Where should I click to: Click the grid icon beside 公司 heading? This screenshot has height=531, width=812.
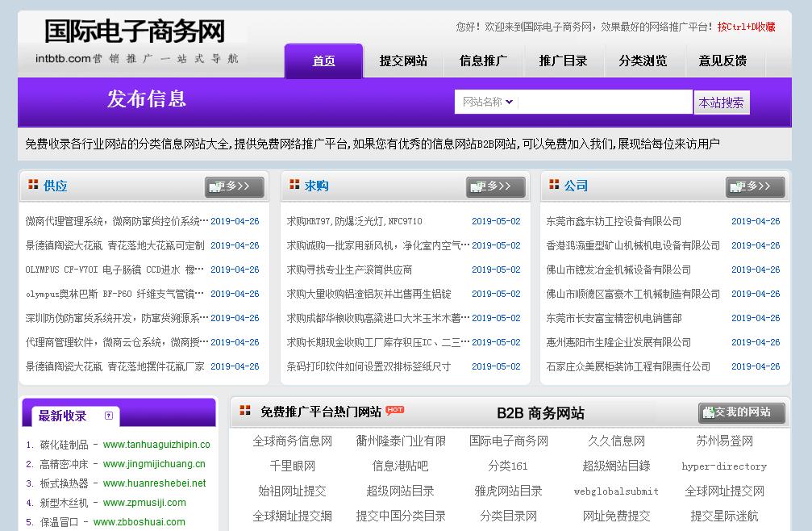click(554, 185)
